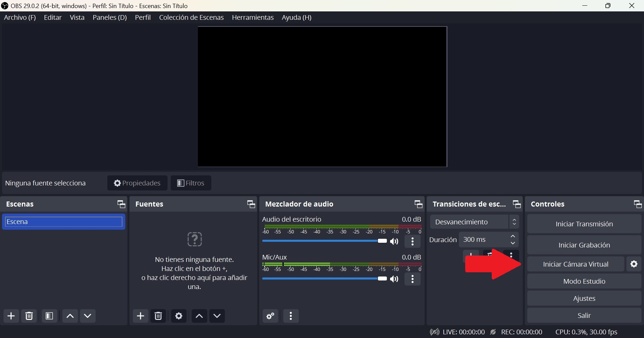Mute the Mic/Aux channel
Viewport: 644px width, 338px height.
coord(395,279)
